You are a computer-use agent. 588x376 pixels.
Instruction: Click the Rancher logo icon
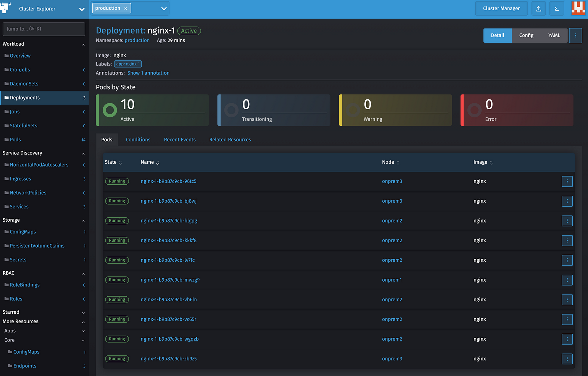pyautogui.click(x=5, y=7)
